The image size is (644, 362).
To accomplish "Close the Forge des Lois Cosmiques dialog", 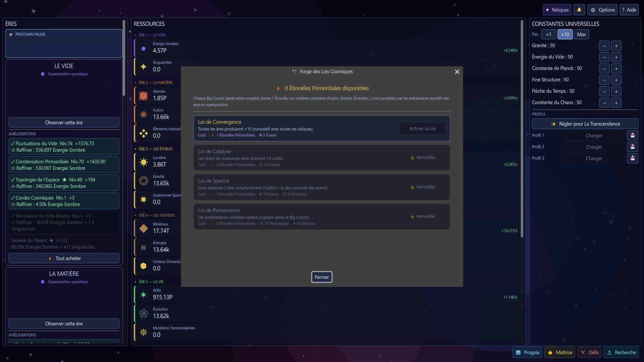I will [x=457, y=72].
